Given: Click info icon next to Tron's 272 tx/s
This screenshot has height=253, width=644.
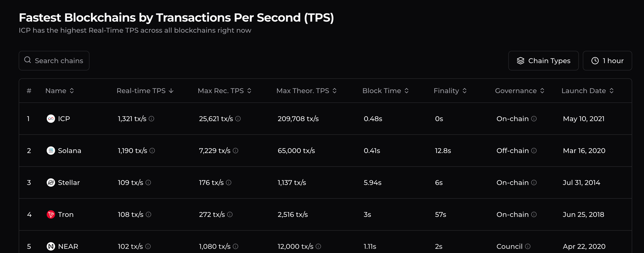Looking at the screenshot, I should 230,214.
